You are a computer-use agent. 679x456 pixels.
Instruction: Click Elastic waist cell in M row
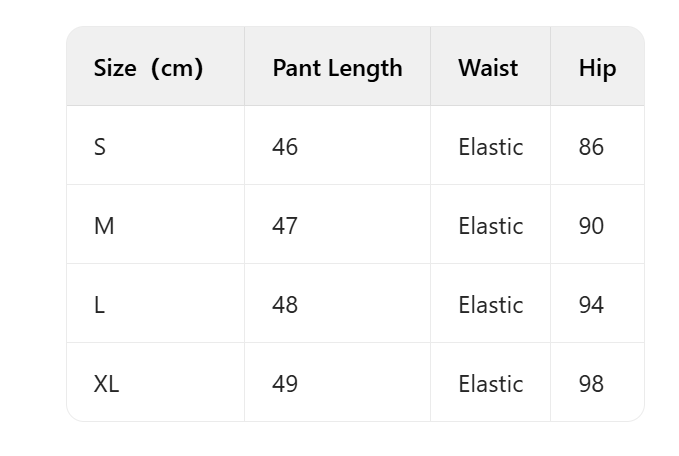(x=490, y=226)
